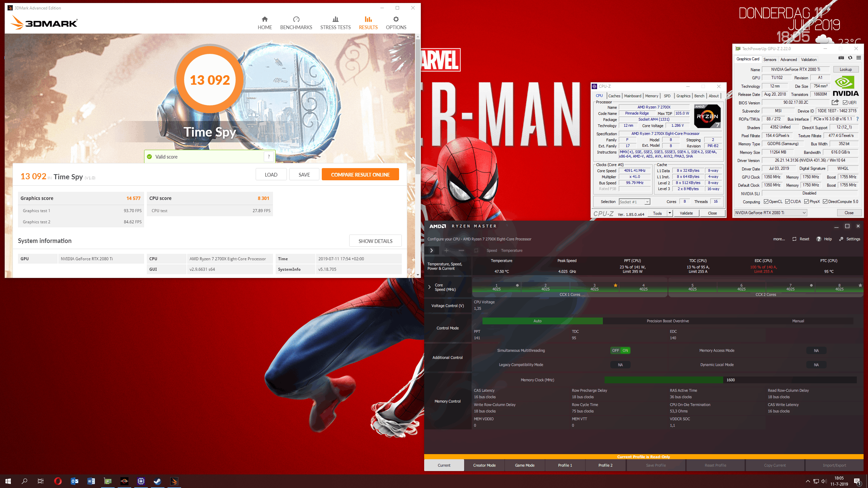Expand the Ryzen Master side panel chevron
Screen dimensions: 868x488
click(x=431, y=250)
